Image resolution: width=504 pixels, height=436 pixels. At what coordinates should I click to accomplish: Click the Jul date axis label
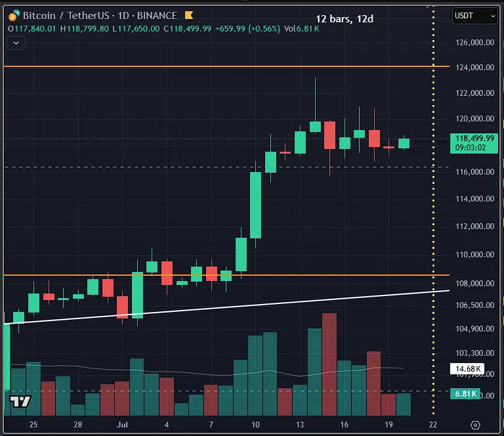(x=122, y=425)
